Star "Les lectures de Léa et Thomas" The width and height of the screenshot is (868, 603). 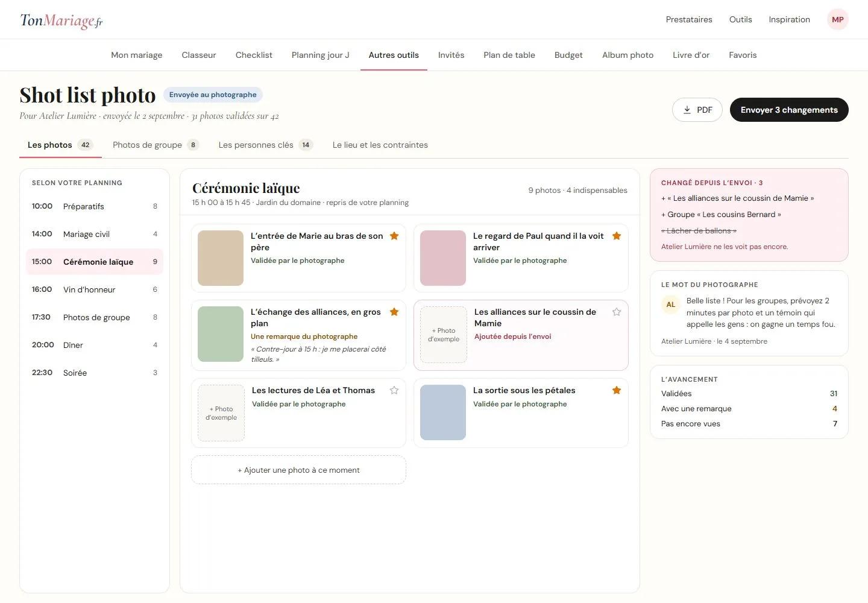(394, 390)
